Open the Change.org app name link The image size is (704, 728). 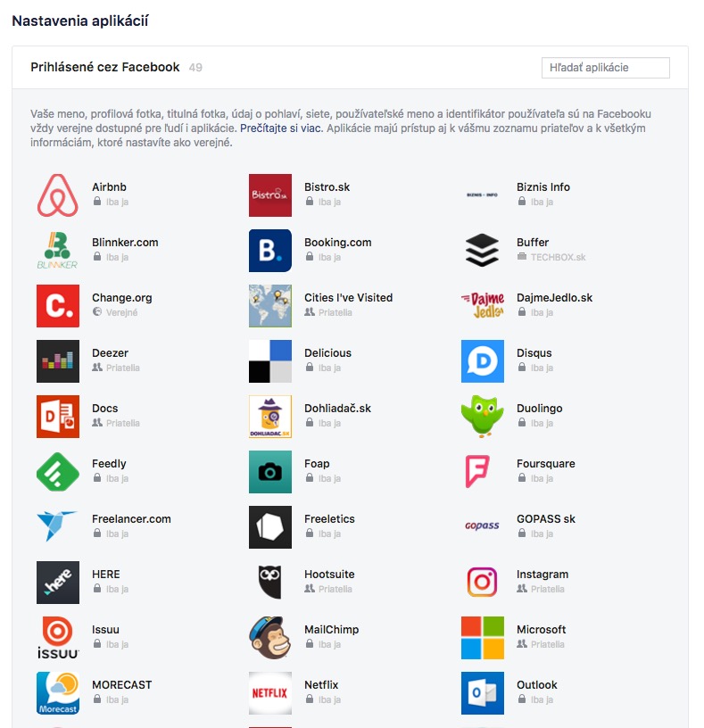point(121,298)
